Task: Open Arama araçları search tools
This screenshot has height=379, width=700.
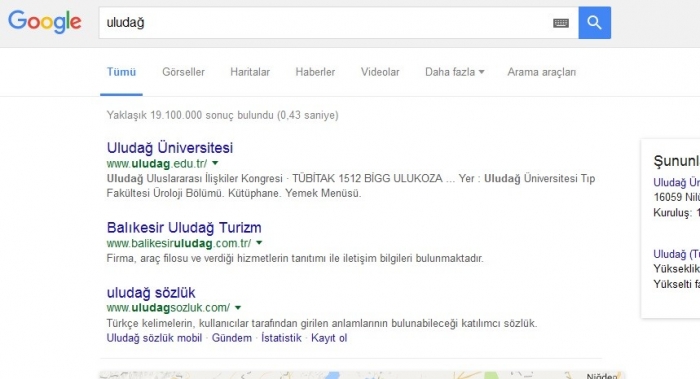Action: coord(542,72)
